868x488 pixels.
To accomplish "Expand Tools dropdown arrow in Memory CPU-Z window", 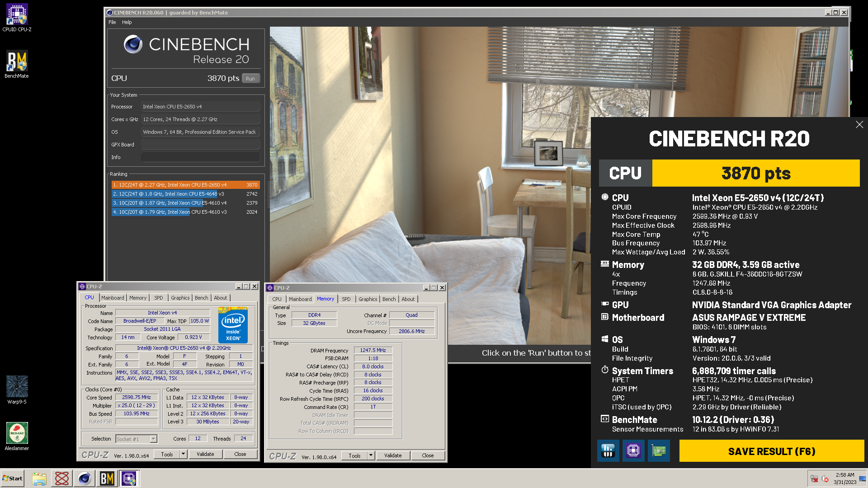I will point(371,455).
